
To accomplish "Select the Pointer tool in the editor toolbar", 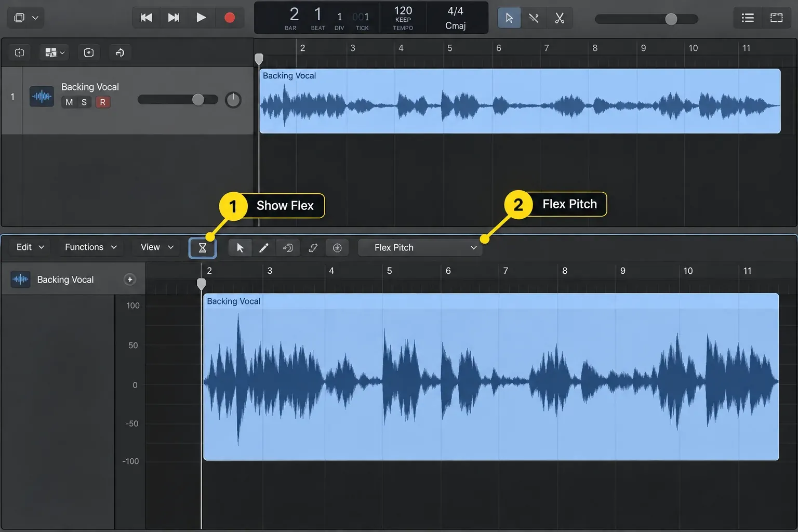I will pyautogui.click(x=240, y=248).
